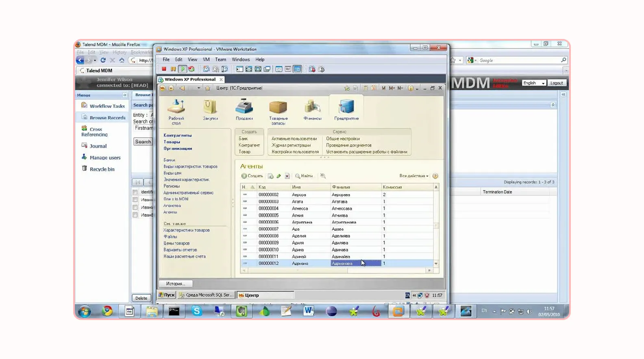Click the Найти search button
The width and height of the screenshot is (644, 359).
point(304,176)
